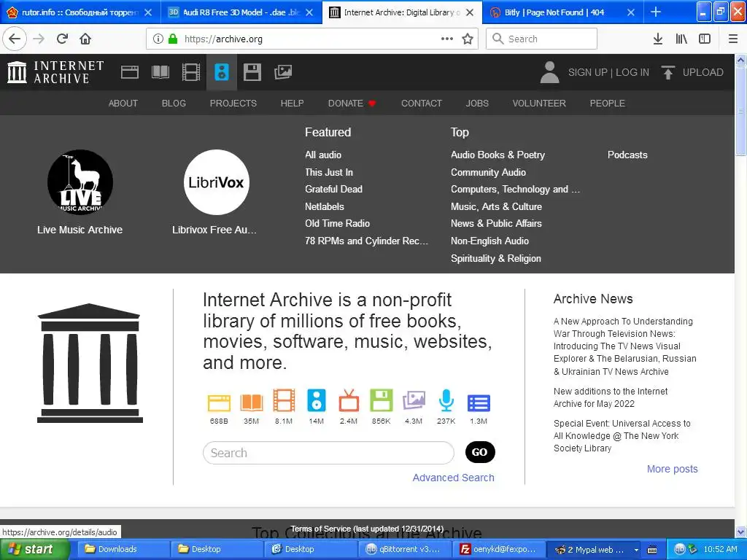
Task: Go to browser home page
Action: 85,39
